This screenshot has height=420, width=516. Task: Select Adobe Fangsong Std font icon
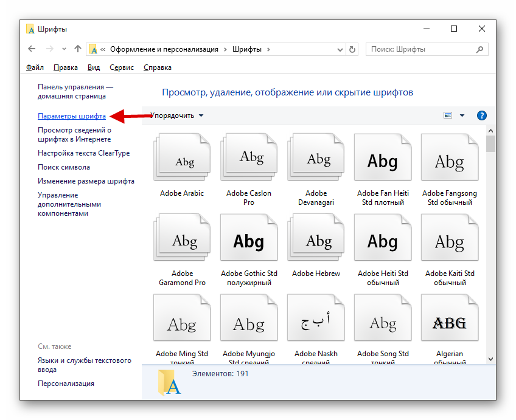(450, 157)
